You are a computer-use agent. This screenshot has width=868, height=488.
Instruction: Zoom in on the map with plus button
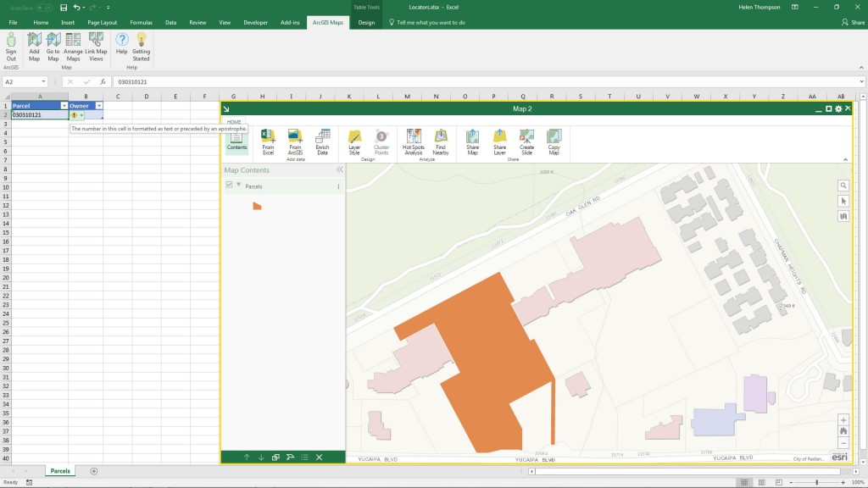tap(843, 420)
